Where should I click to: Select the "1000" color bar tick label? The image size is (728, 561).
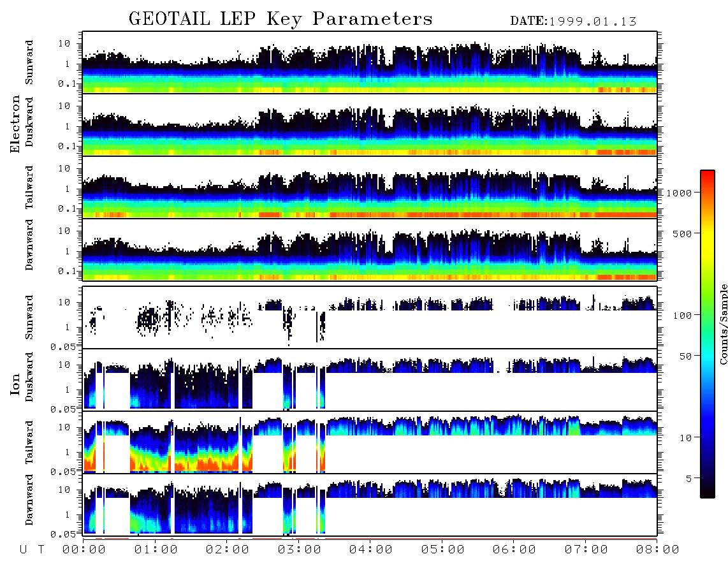(679, 193)
